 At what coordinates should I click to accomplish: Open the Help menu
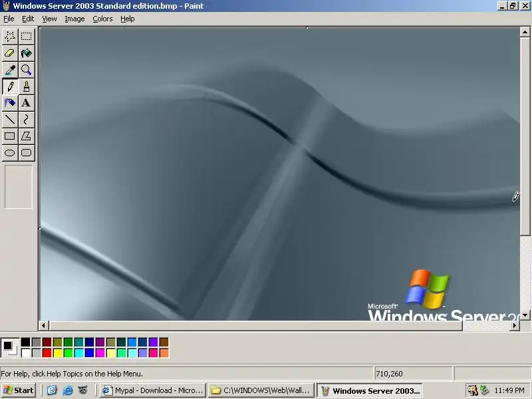128,19
